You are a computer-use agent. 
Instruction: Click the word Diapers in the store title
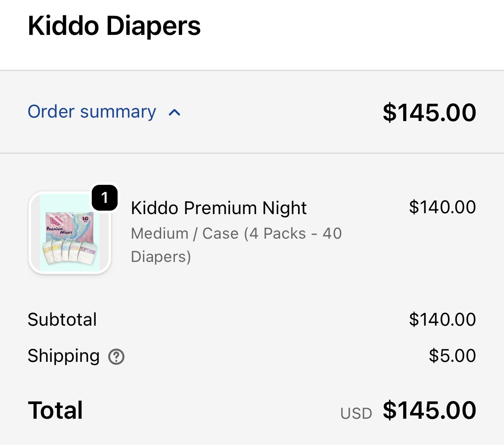point(153,26)
